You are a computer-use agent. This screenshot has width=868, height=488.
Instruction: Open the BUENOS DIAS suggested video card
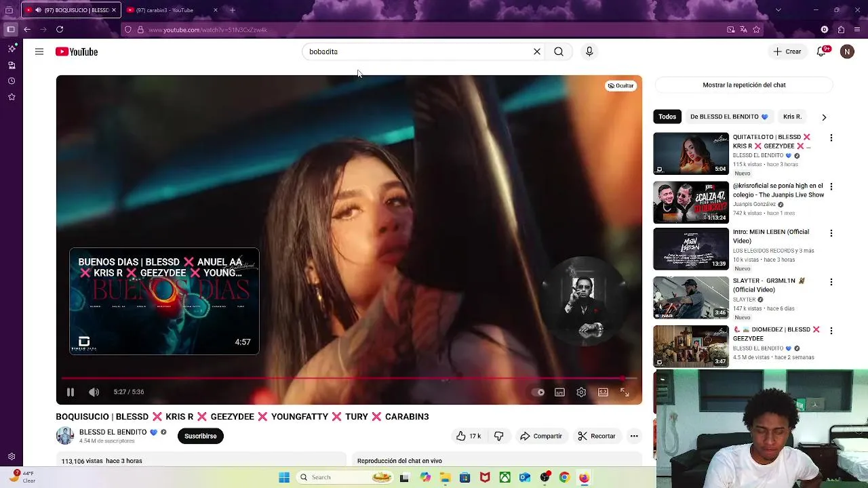pos(164,301)
